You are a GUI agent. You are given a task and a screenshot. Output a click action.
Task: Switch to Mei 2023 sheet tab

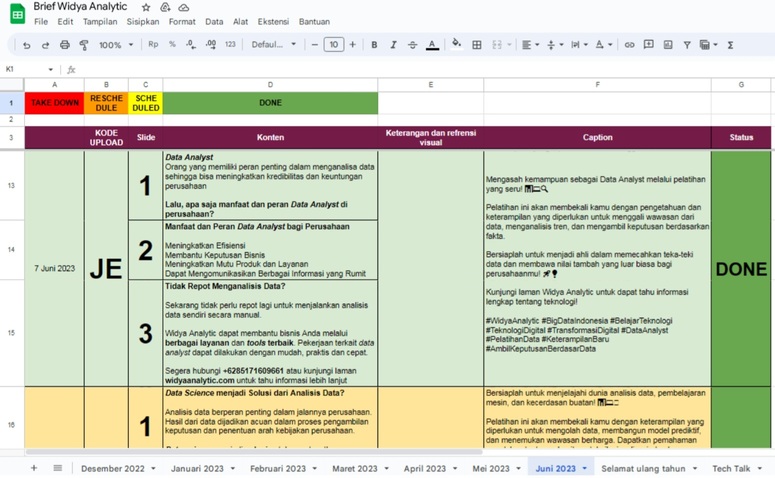[x=491, y=469]
